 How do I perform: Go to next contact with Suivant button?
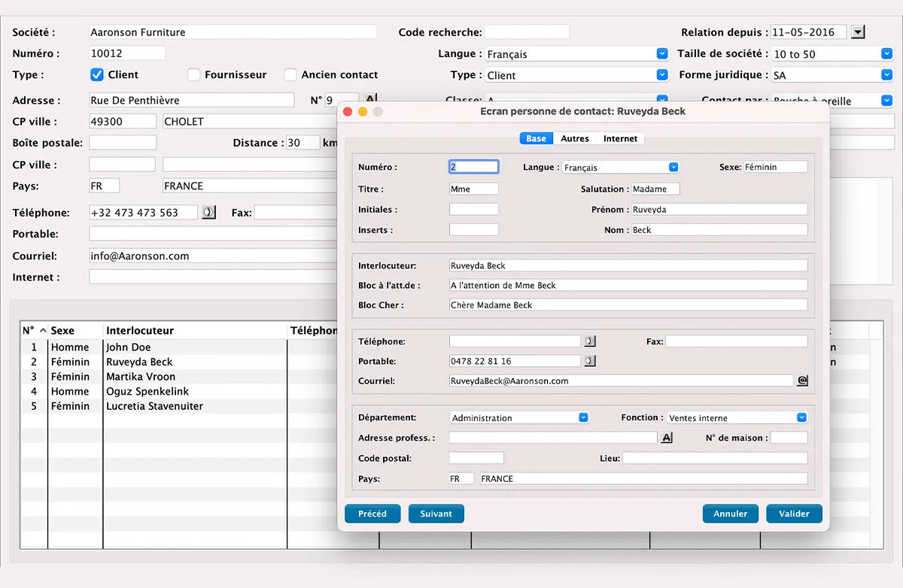436,514
